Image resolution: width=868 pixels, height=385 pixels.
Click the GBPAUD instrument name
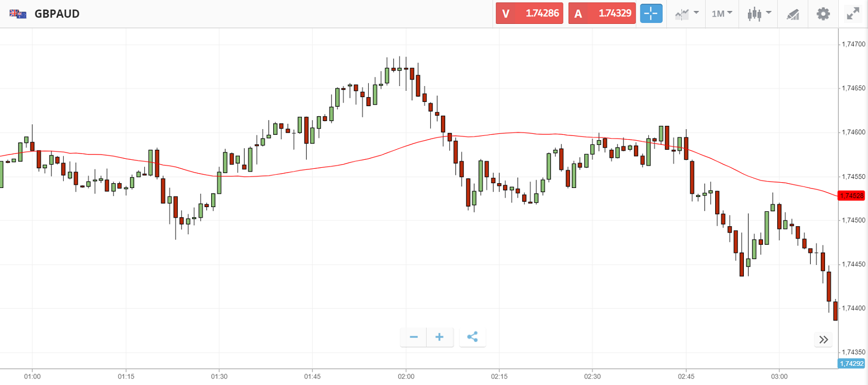pos(57,14)
